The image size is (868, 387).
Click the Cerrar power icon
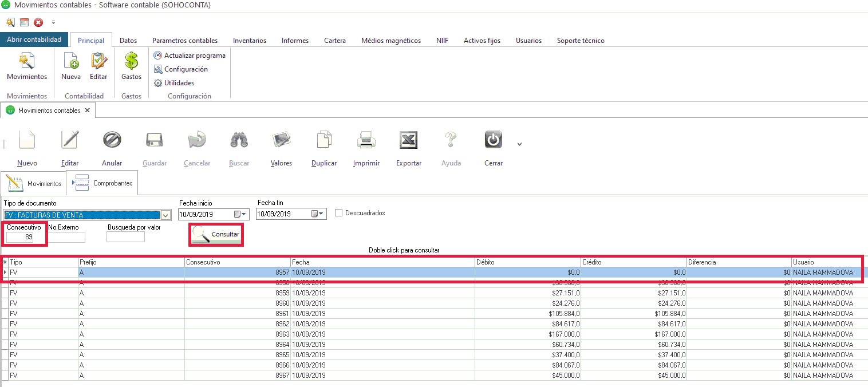[x=494, y=140]
